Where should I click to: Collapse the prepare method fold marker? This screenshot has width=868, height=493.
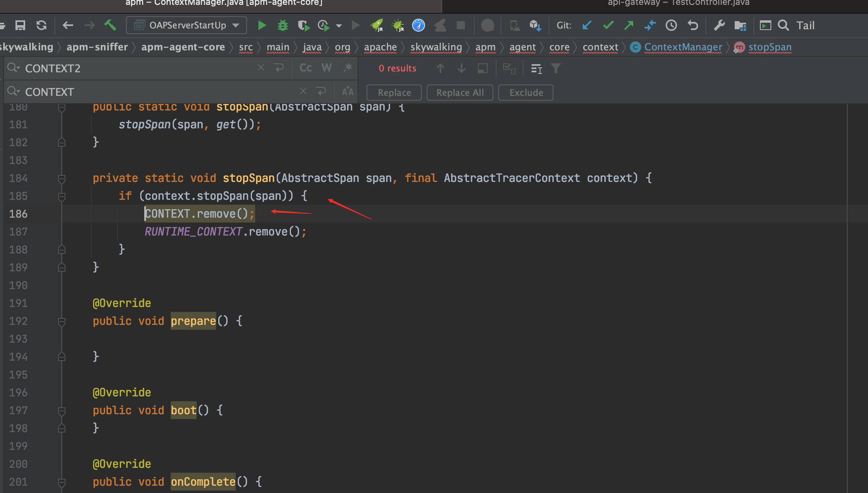pyautogui.click(x=62, y=321)
